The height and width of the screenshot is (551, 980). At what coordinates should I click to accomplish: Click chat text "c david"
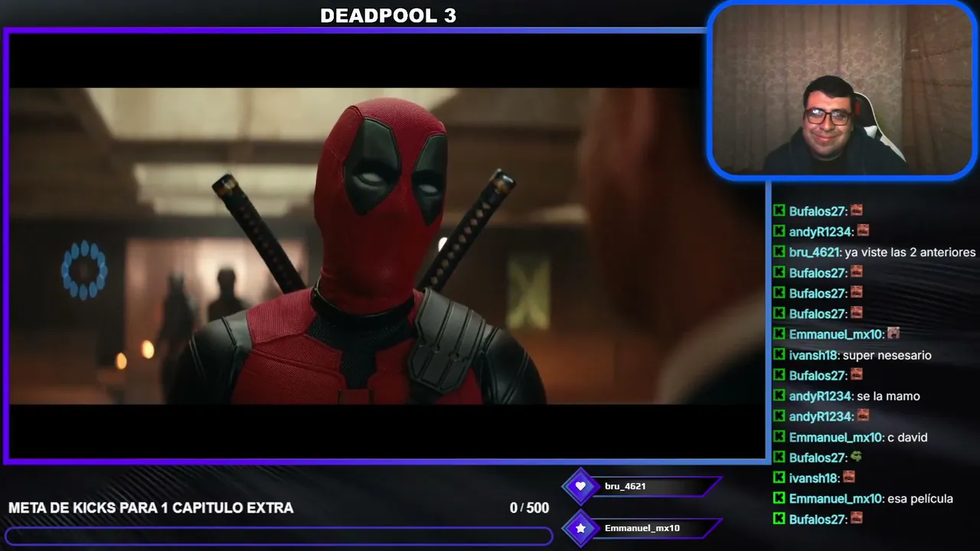907,437
